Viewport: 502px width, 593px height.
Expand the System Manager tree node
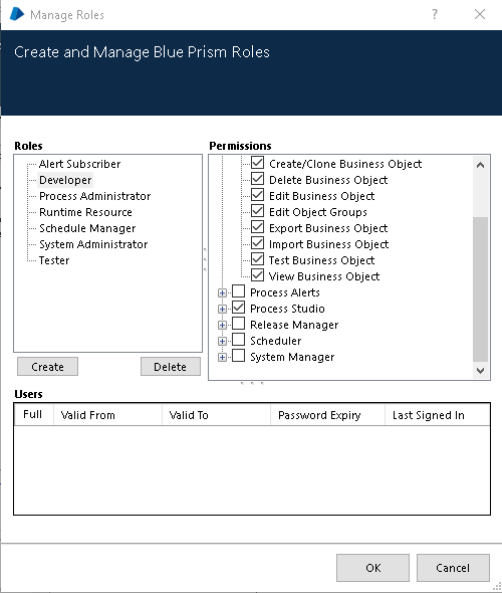(222, 357)
